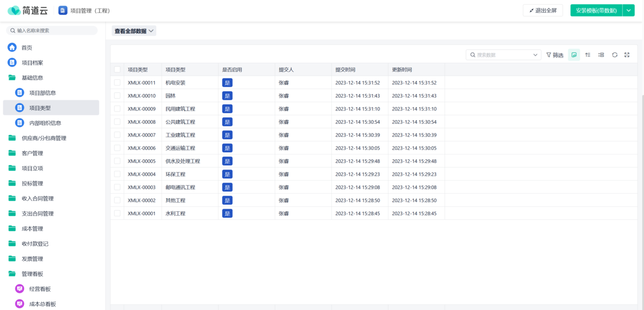Select the checkbox for row XMLX-00005
This screenshot has width=644, height=310.
117,161
